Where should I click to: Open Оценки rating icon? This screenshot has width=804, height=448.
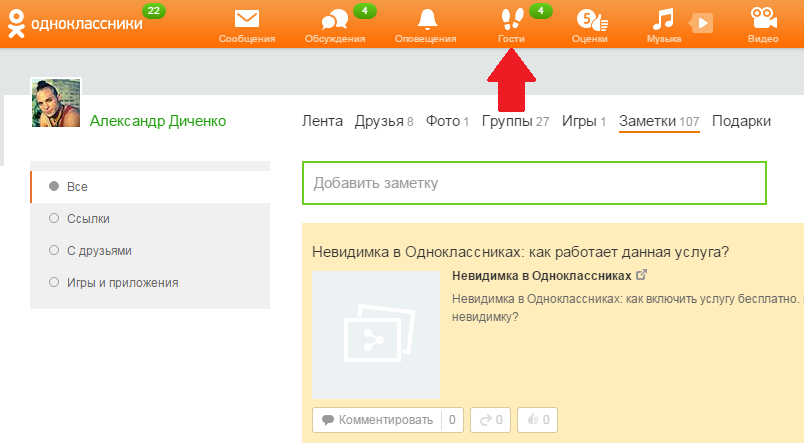click(x=591, y=21)
